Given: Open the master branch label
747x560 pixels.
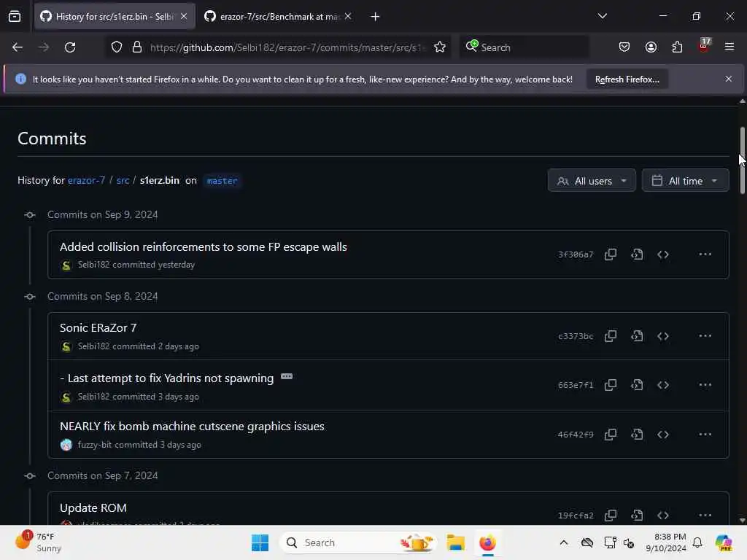Looking at the screenshot, I should pos(222,181).
